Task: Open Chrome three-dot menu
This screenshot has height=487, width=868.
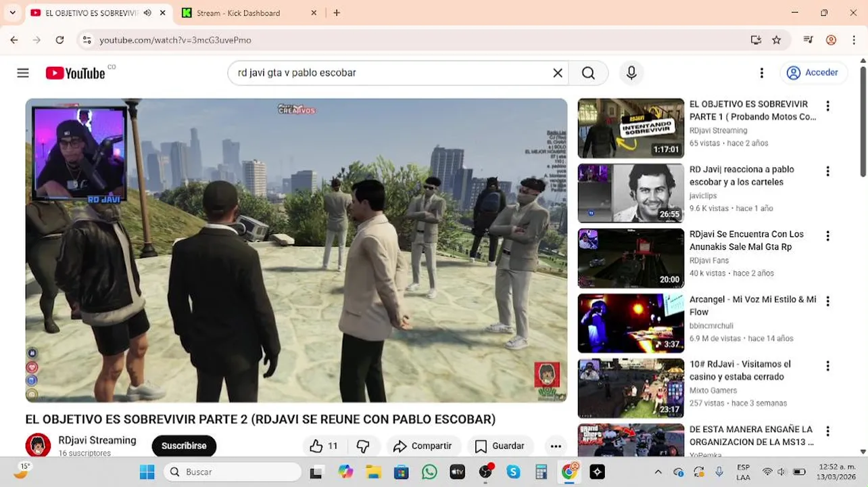Action: pyautogui.click(x=852, y=40)
